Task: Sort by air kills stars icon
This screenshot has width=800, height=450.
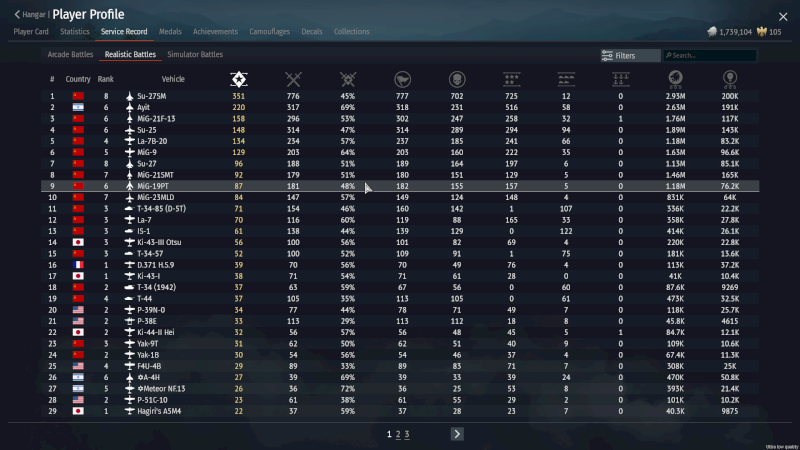Action: (512, 79)
